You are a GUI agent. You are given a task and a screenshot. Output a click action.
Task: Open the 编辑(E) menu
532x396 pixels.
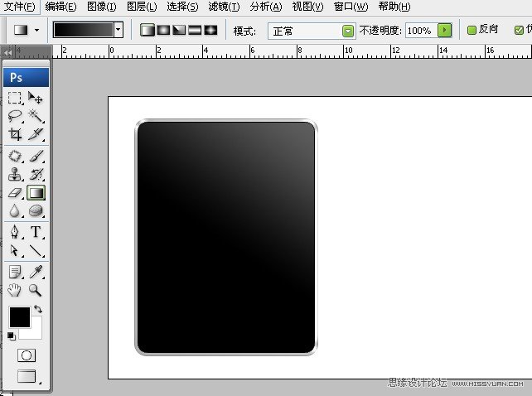(60, 7)
